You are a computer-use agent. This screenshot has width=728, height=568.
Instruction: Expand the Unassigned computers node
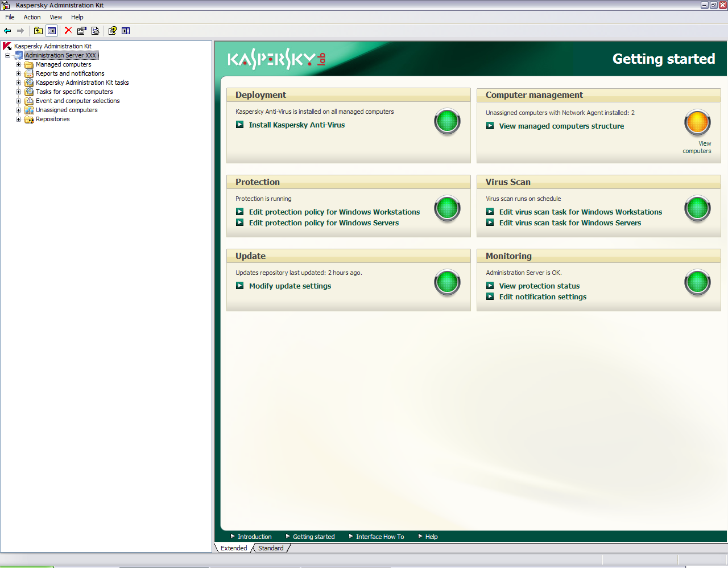[x=18, y=110]
